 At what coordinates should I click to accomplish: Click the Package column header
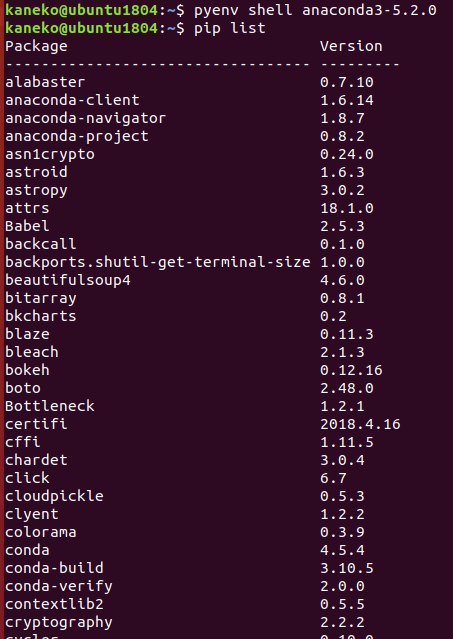pyautogui.click(x=36, y=46)
